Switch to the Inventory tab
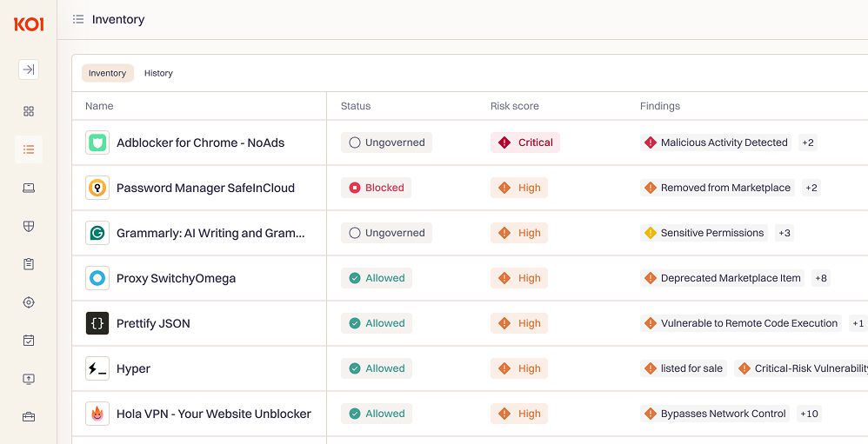This screenshot has height=444, width=868. 107,73
